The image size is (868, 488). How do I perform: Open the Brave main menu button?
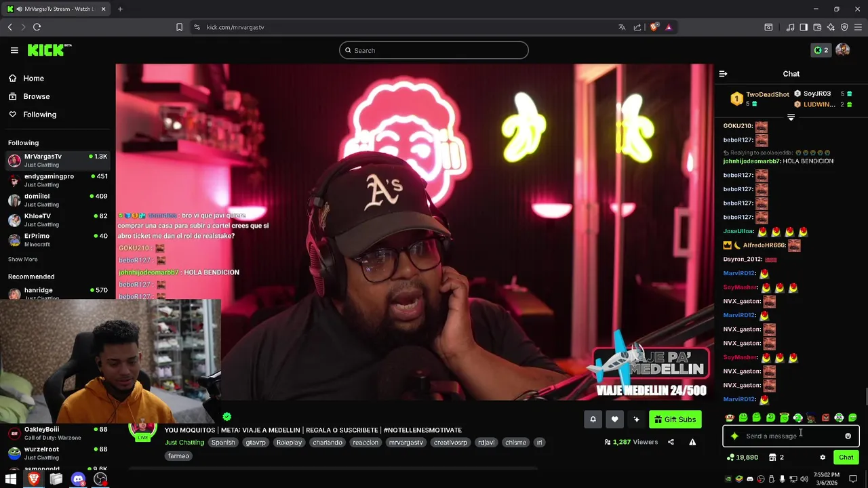pyautogui.click(x=859, y=27)
